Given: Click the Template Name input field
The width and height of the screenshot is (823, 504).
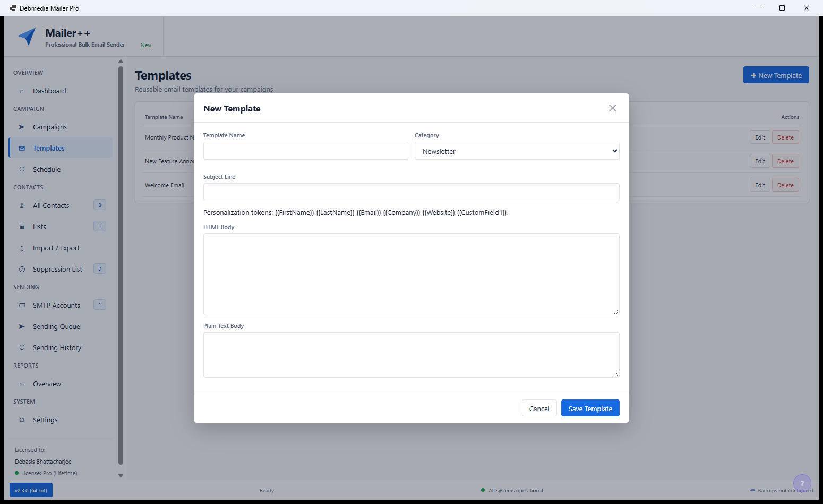Looking at the screenshot, I should pos(306,151).
